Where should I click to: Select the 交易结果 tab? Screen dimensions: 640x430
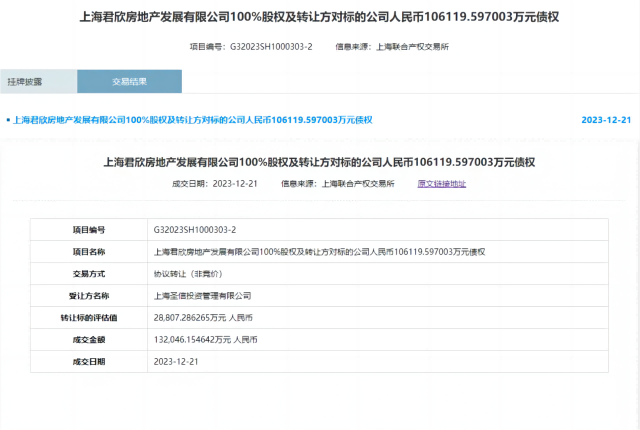[129, 82]
